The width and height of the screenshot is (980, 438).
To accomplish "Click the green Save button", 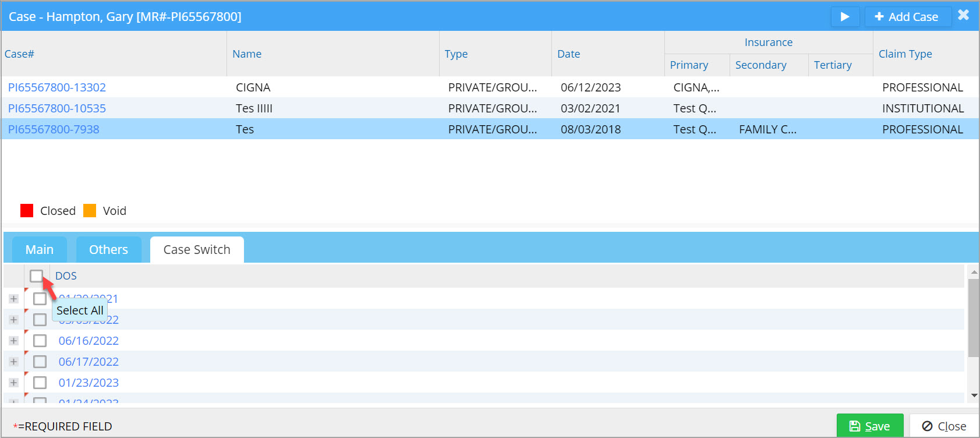I will coord(869,426).
